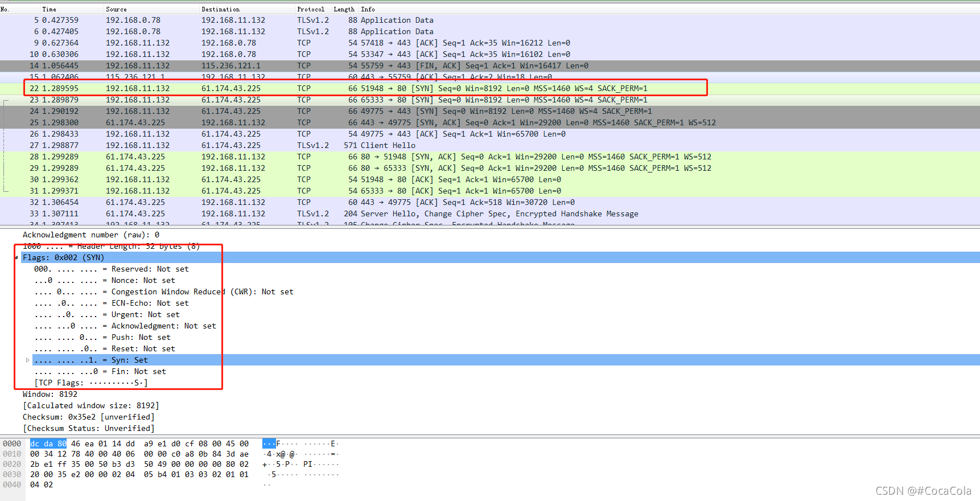This screenshot has height=501, width=980.
Task: Click destination 115.236.121.1 in packet 14
Action: (230, 65)
